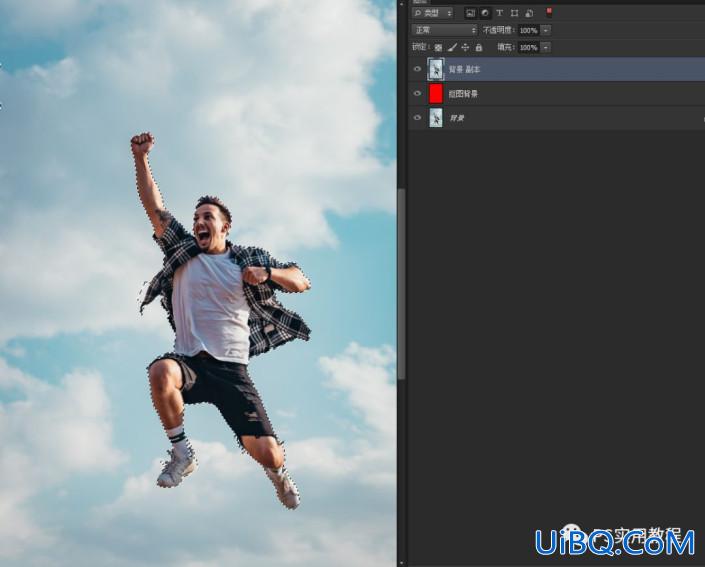
Task: Filter layers by adjustment layer icon
Action: 485,13
